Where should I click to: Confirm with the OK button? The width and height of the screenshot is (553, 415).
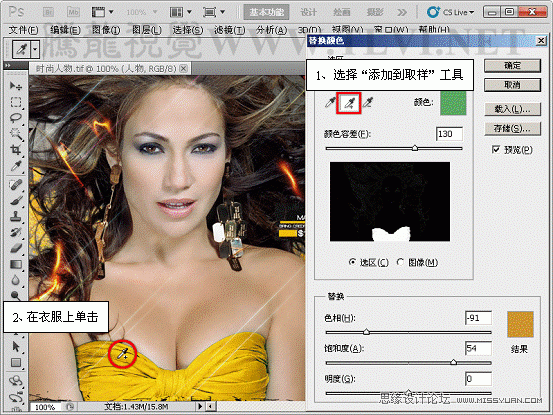(x=512, y=66)
